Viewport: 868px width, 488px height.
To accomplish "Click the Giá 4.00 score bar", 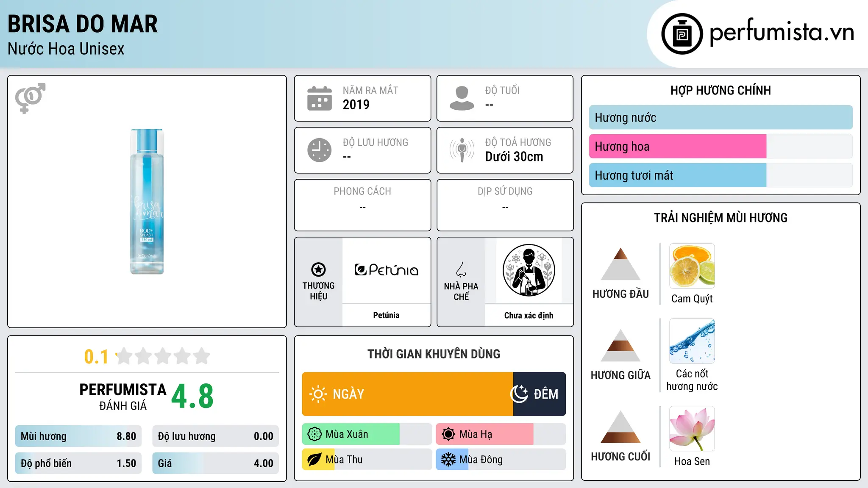I will pos(216,463).
